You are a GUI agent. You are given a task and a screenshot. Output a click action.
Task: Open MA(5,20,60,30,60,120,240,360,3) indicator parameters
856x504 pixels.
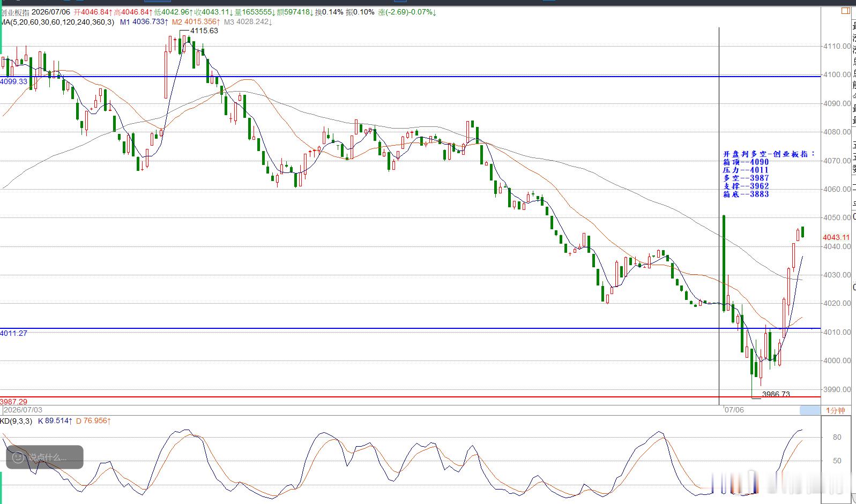coord(57,22)
